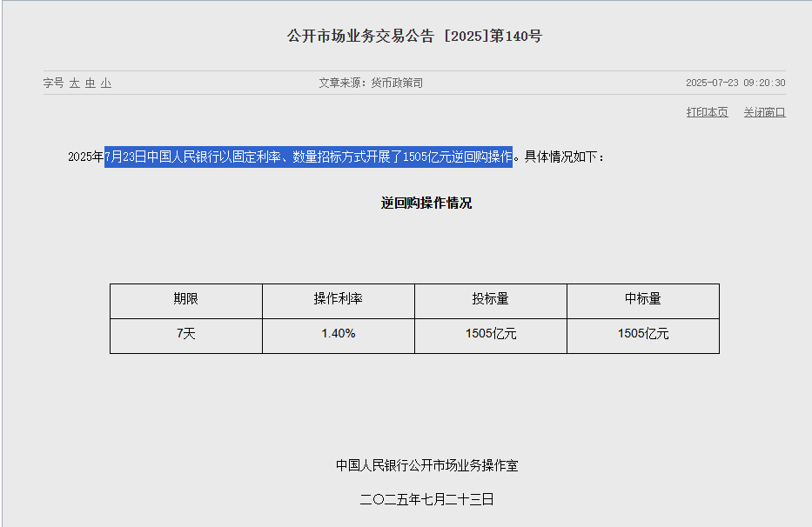812x527 pixels.
Task: Click the 打印本页 print link
Action: tap(707, 112)
